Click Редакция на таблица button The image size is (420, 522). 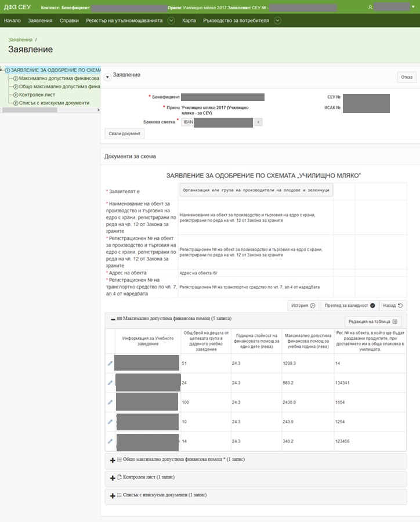[x=372, y=321]
